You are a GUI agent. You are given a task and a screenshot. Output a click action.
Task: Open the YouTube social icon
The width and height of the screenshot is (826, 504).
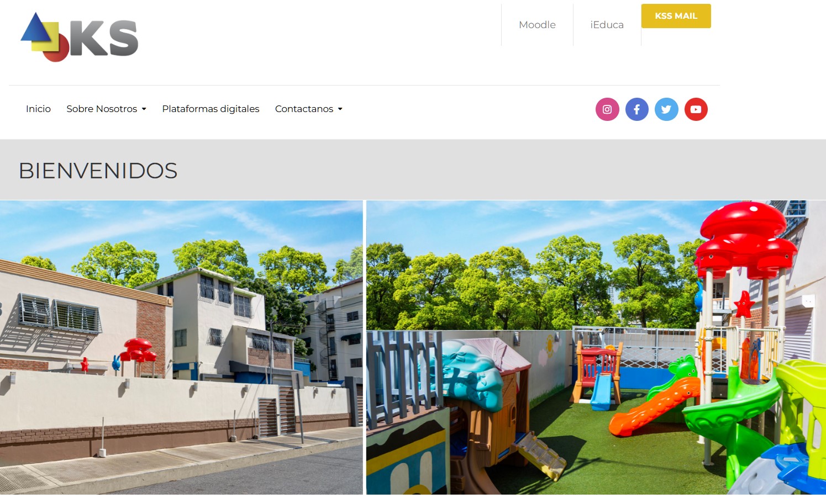(696, 109)
